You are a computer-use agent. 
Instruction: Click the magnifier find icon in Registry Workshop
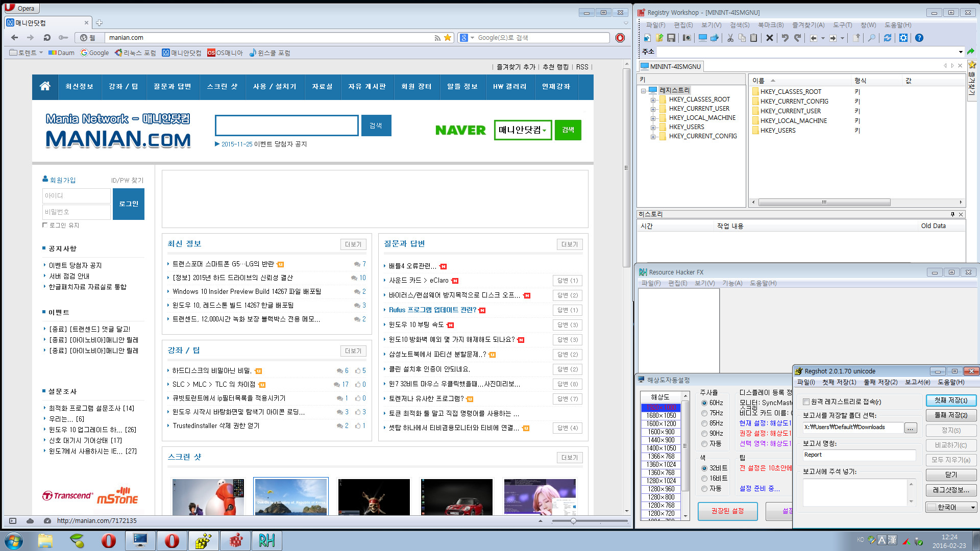872,38
